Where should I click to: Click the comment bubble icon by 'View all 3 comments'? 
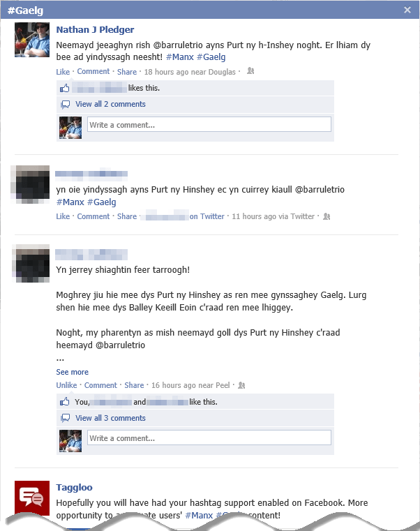[x=66, y=418]
